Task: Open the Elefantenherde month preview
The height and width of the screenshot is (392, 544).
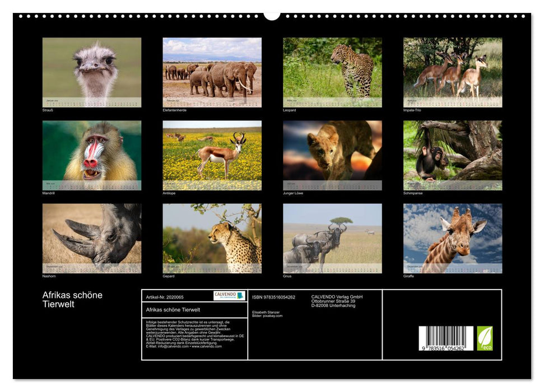Action: 210,71
